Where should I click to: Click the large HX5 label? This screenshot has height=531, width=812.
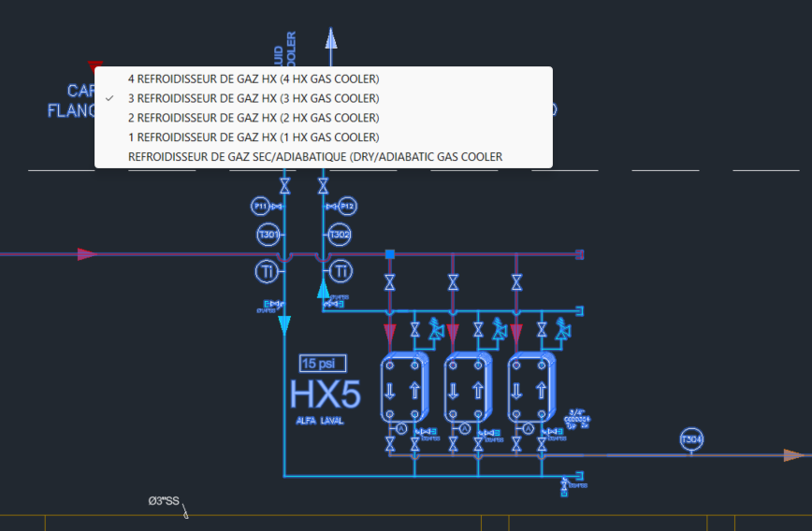coord(325,395)
